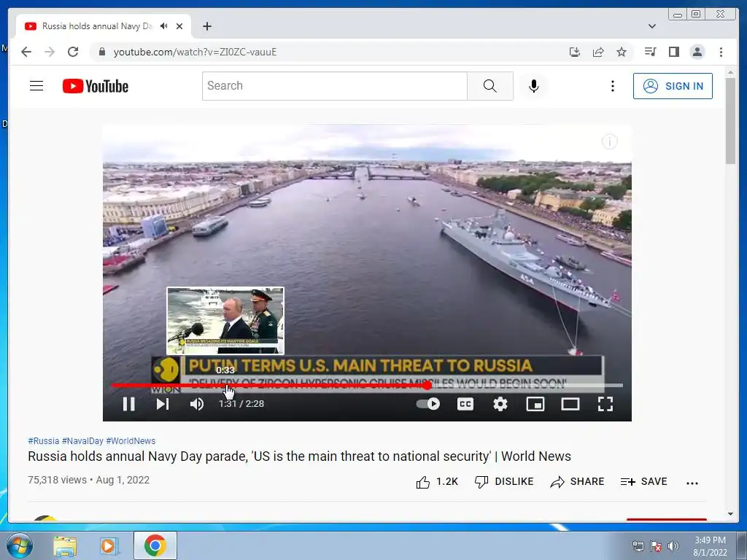
Task: Open a new browser tab
Action: click(206, 26)
